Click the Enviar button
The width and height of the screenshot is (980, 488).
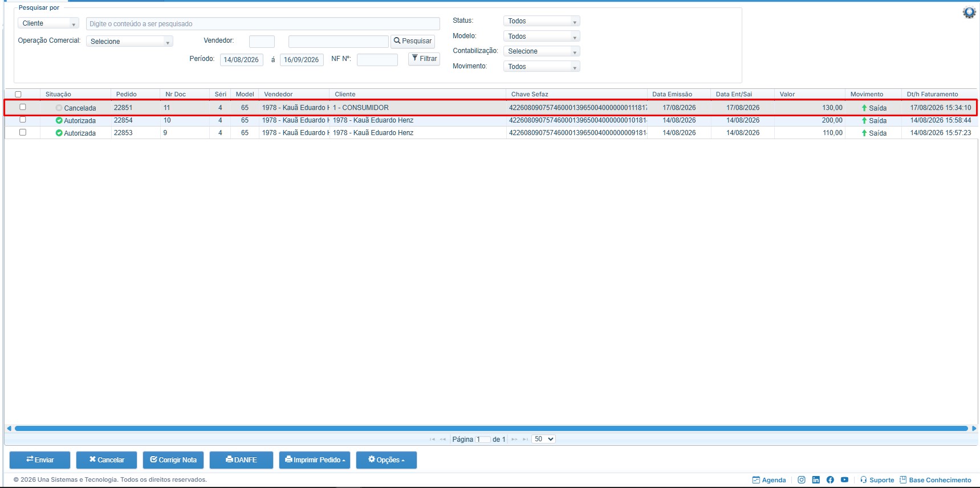[x=40, y=460]
